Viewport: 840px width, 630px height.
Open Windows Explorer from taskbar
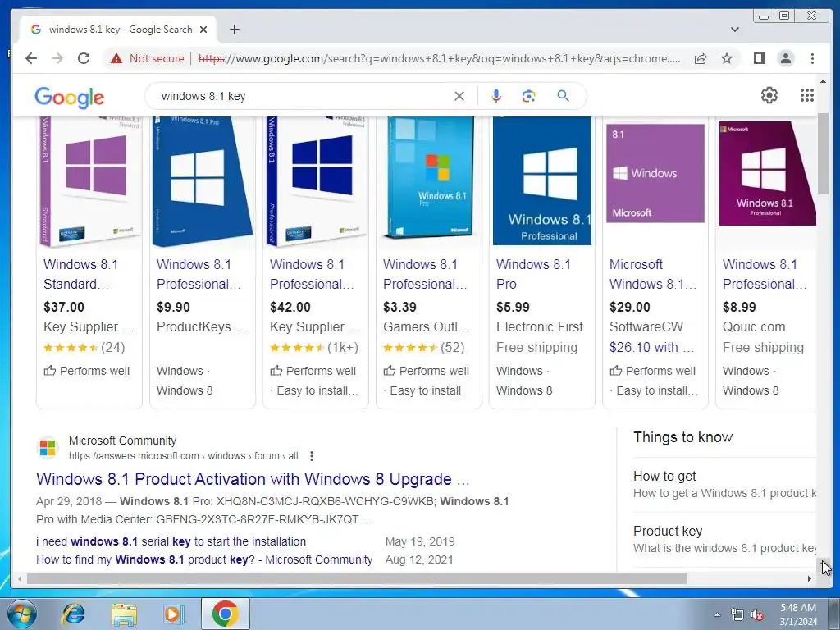[124, 614]
